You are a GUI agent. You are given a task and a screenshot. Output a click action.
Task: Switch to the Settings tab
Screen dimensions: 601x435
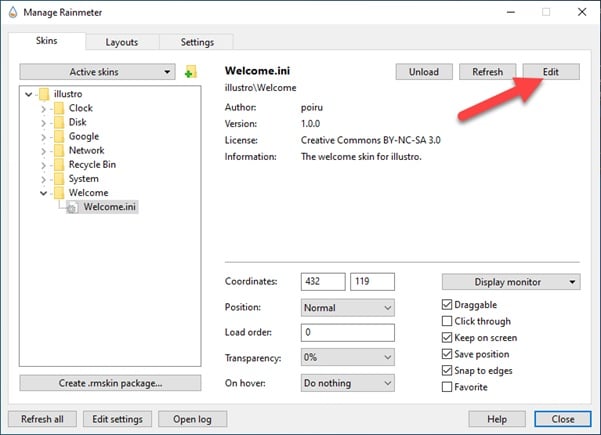point(197,42)
